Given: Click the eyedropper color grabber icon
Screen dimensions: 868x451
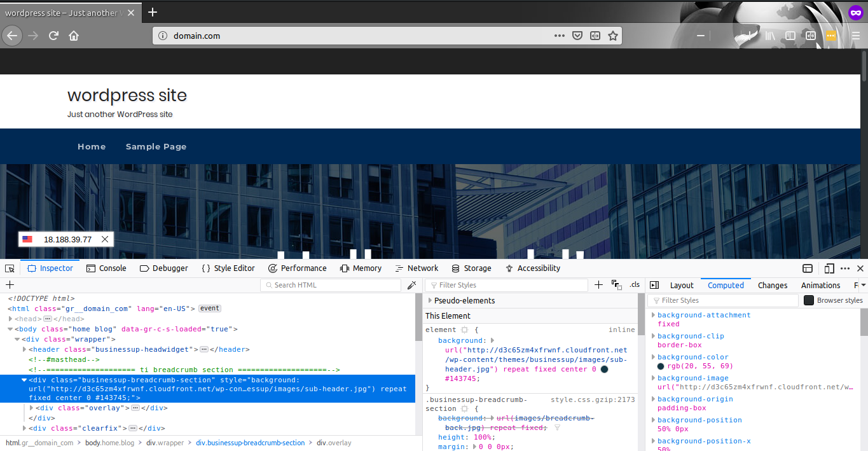Looking at the screenshot, I should (x=412, y=285).
